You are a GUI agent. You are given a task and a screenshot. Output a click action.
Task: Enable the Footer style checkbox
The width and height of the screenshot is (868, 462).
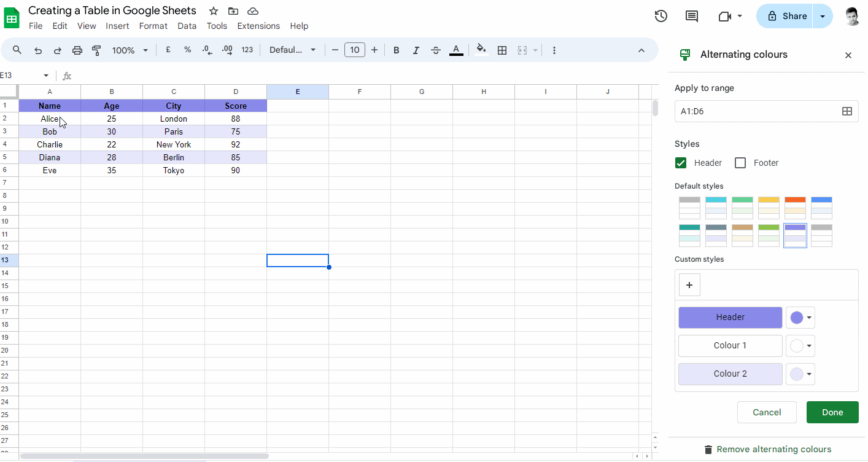[x=740, y=162]
